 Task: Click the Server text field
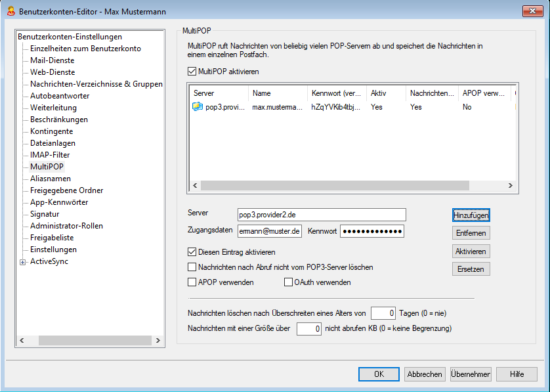tap(322, 215)
